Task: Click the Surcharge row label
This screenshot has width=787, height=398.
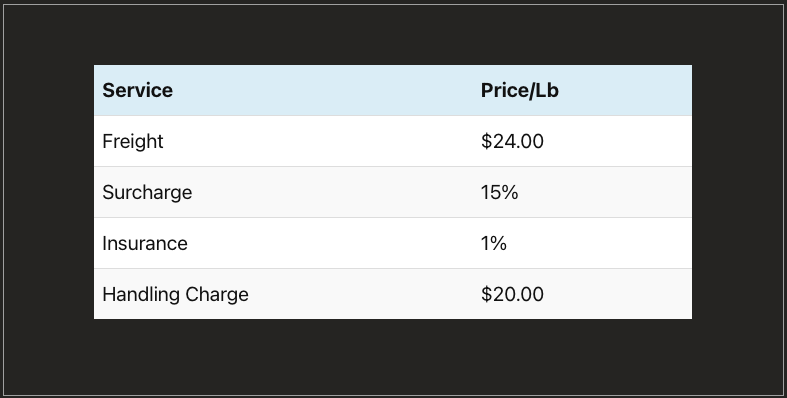Action: pyautogui.click(x=147, y=193)
